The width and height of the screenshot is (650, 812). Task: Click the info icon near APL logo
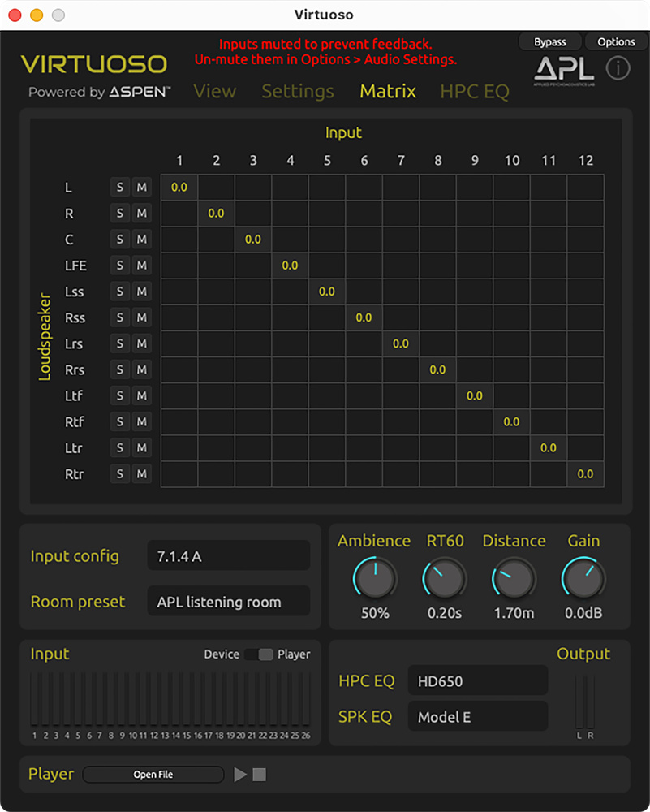point(618,68)
